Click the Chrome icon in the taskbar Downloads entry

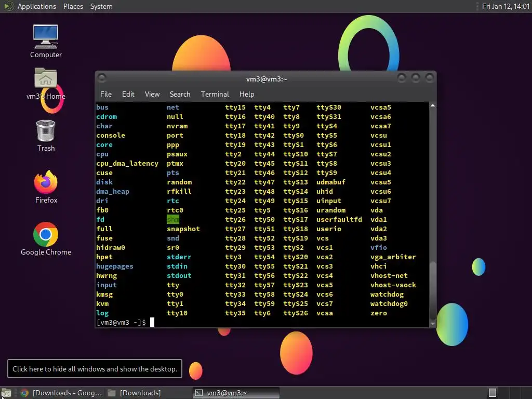pyautogui.click(x=24, y=393)
